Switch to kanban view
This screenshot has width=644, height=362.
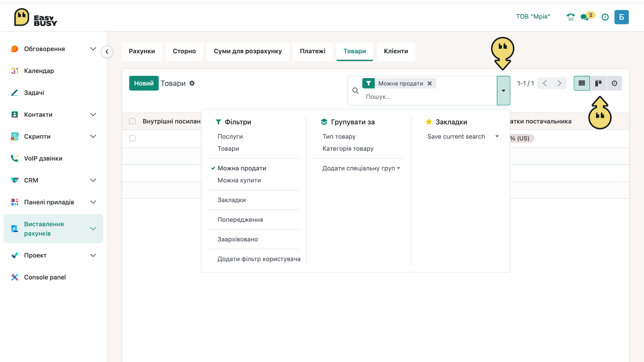pos(598,83)
